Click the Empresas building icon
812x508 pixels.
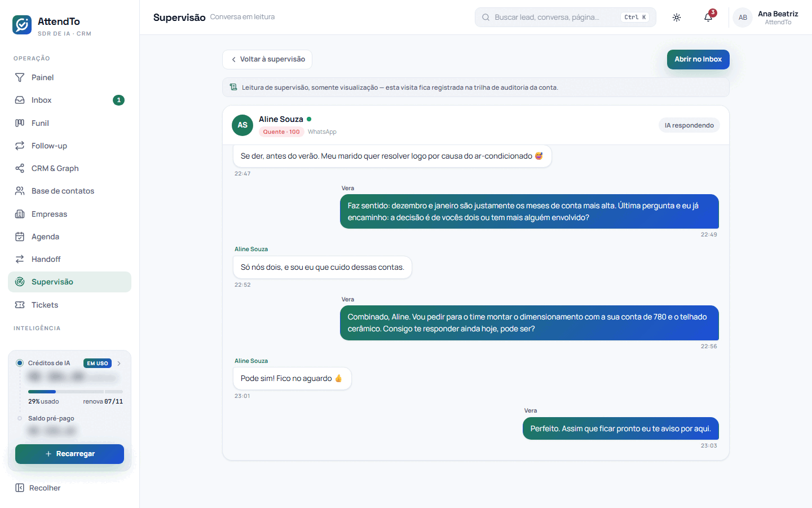click(x=20, y=214)
